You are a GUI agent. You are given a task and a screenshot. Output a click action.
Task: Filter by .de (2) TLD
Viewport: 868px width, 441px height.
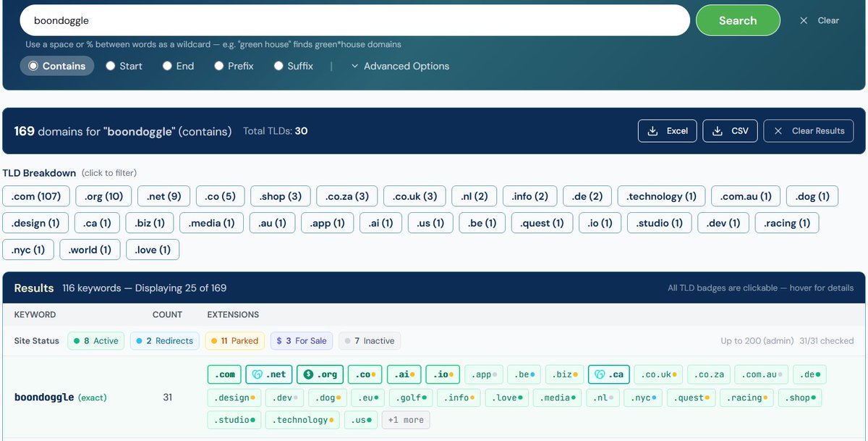(x=587, y=196)
